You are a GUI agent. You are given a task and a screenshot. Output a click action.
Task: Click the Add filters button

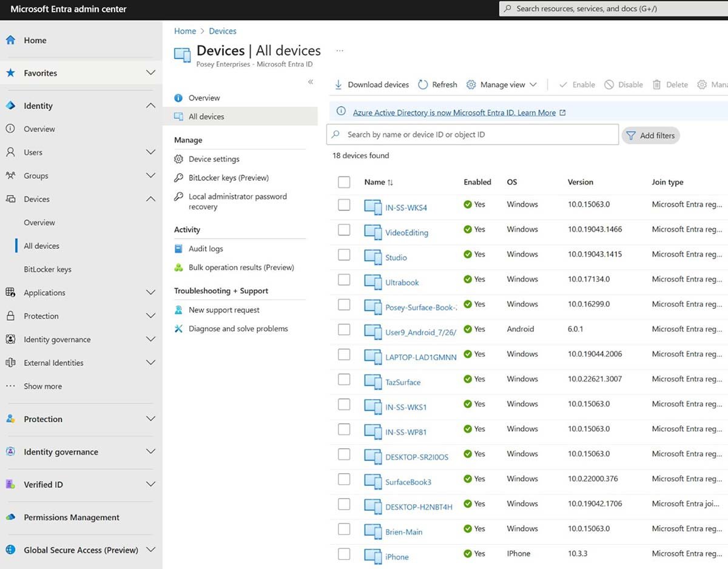point(650,136)
